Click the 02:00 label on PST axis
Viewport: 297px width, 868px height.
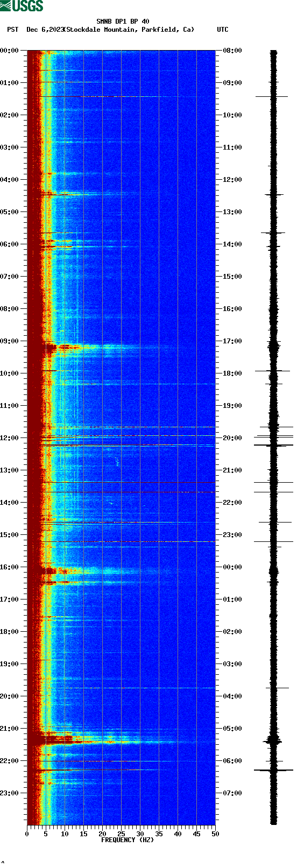(10, 115)
